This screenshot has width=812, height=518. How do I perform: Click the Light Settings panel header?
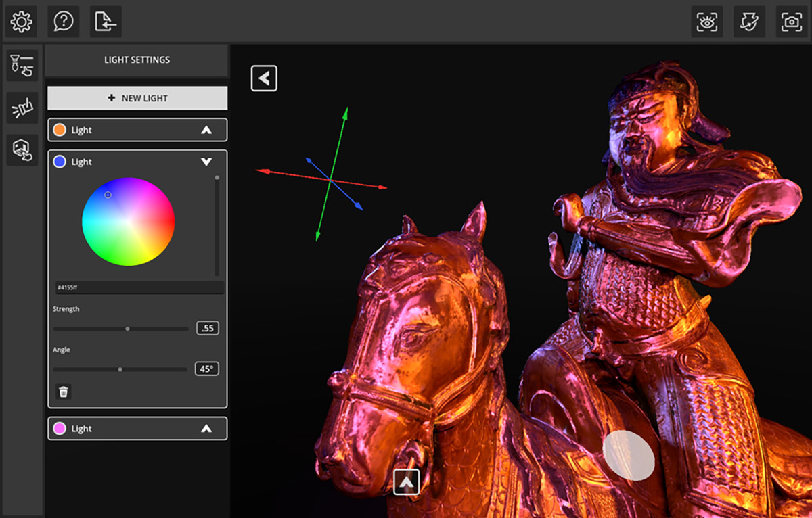(x=137, y=60)
